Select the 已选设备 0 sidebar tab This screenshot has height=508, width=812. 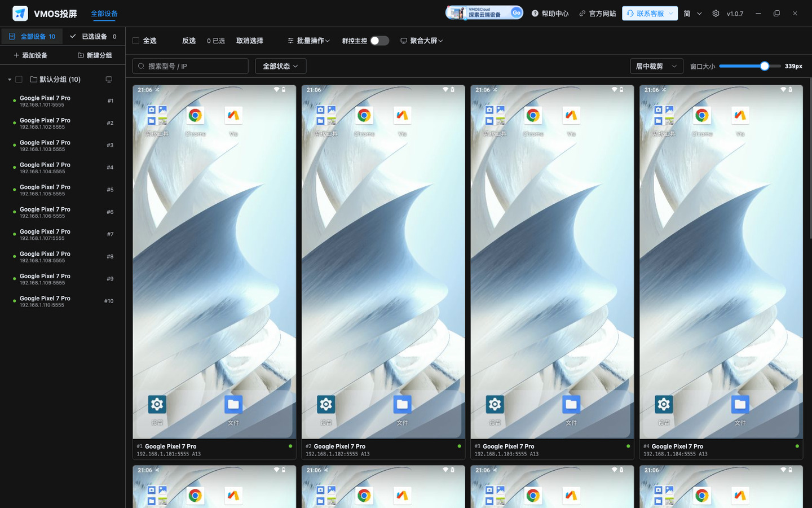pos(94,36)
